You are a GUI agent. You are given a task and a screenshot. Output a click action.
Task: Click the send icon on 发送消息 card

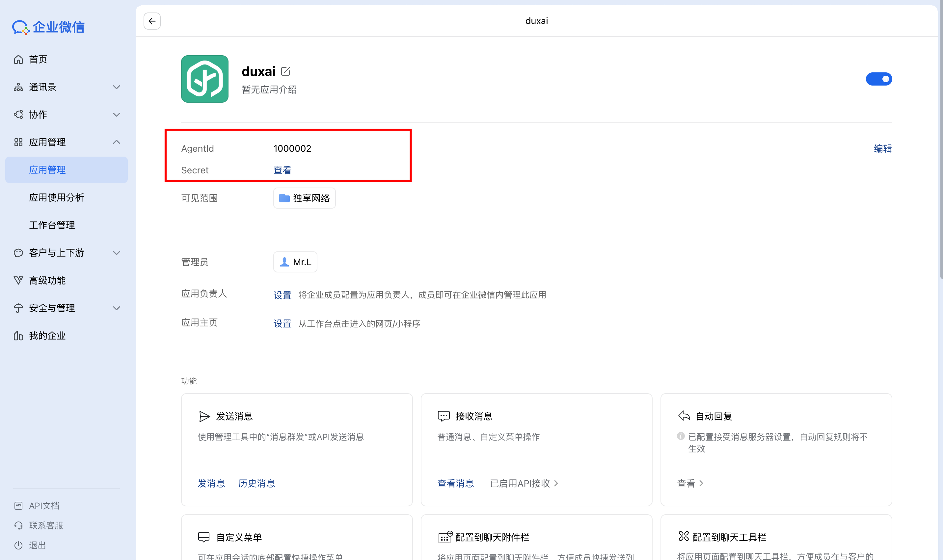[204, 416]
